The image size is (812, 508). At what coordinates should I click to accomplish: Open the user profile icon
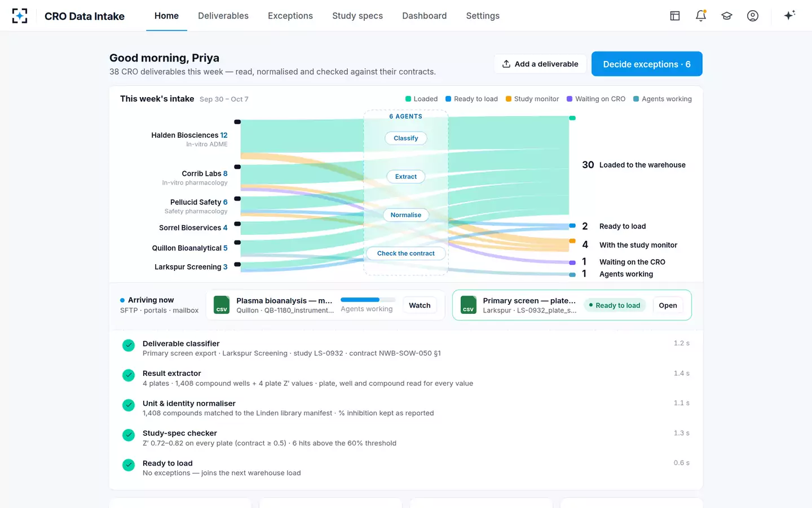tap(753, 16)
